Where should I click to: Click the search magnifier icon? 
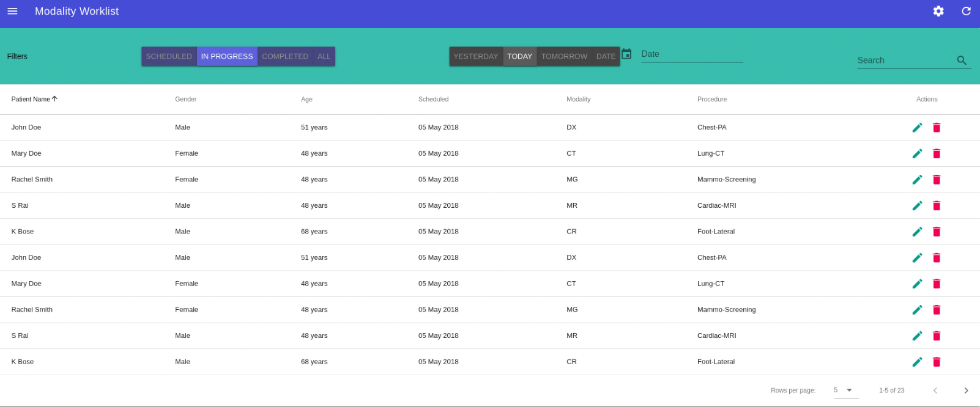click(x=961, y=61)
